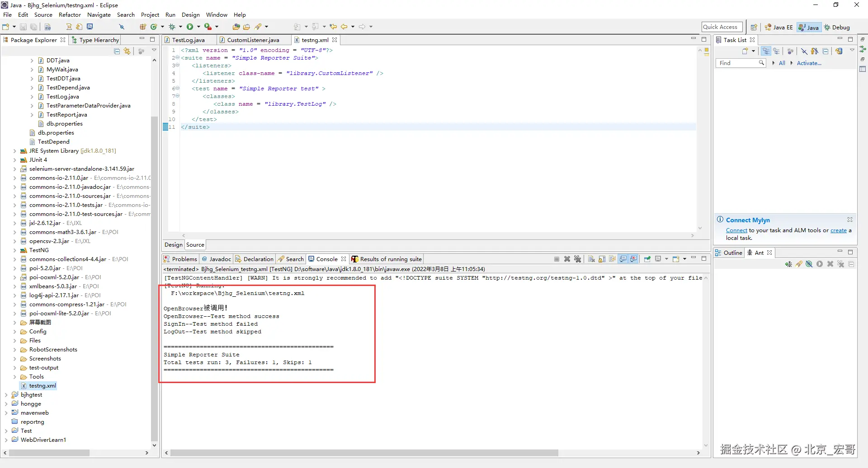
Task: Expand the bjhgtest project
Action: (x=6, y=395)
